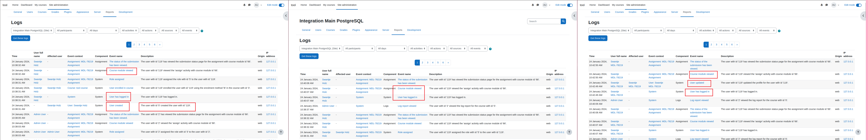
Task: Click help icon beside All events, right screenshot
Action: click(x=779, y=31)
